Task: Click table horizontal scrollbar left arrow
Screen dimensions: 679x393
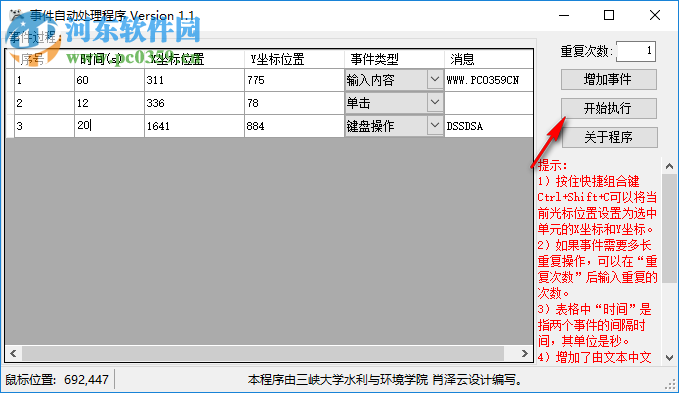Action: click(x=13, y=353)
